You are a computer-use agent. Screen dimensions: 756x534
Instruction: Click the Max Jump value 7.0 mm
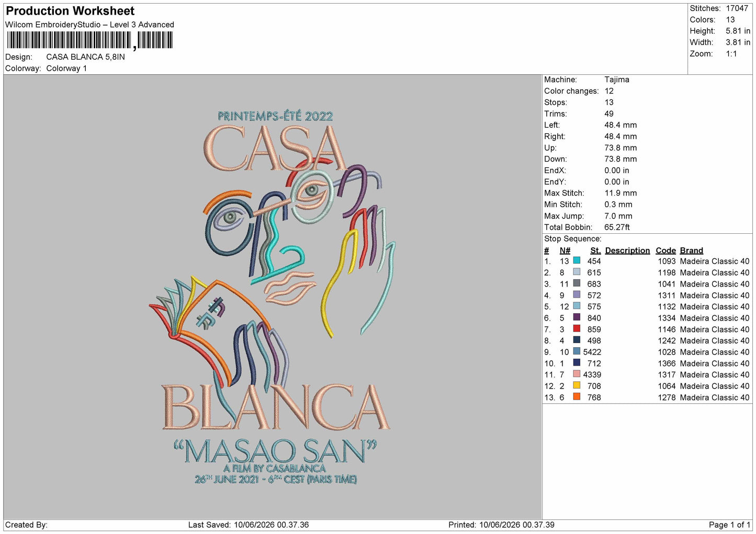click(x=618, y=216)
